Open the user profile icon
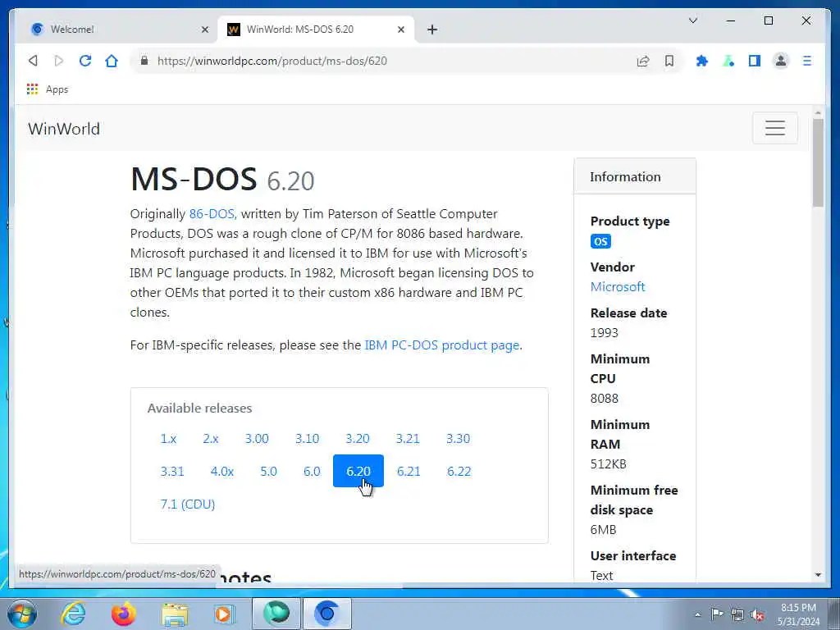The height and width of the screenshot is (630, 840). [x=781, y=61]
